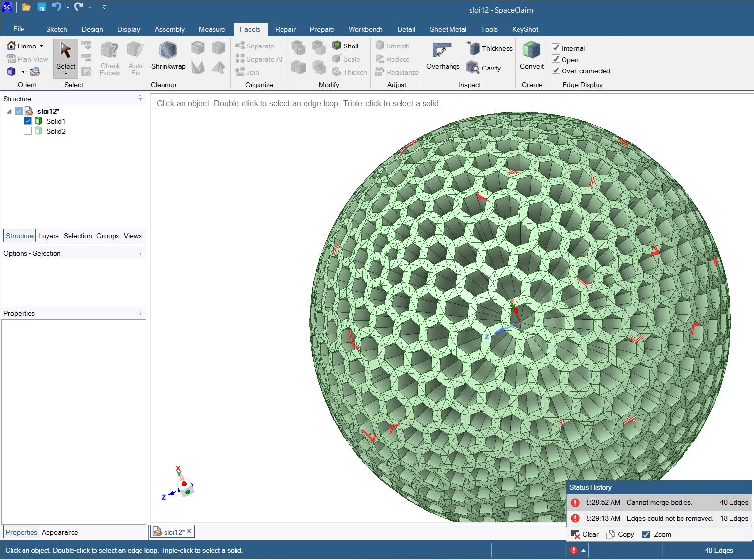754x560 pixels.
Task: Select the Overhangs inspect tool
Action: [442, 51]
